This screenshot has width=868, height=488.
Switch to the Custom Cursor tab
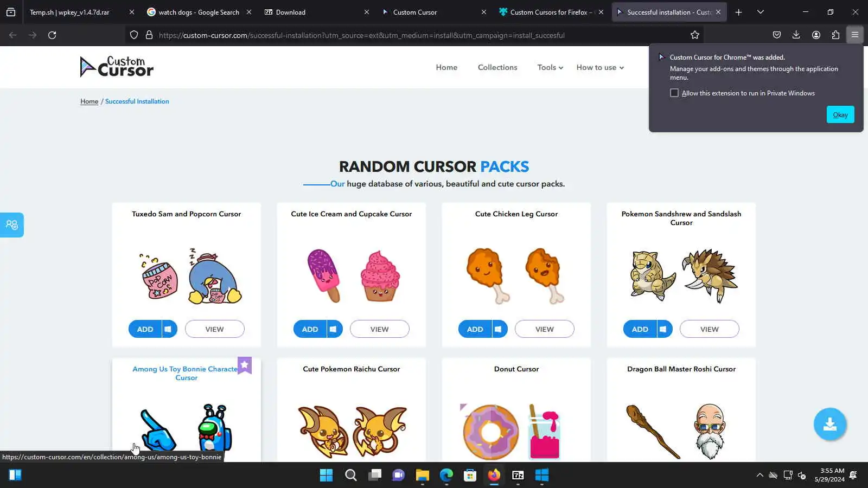point(434,12)
